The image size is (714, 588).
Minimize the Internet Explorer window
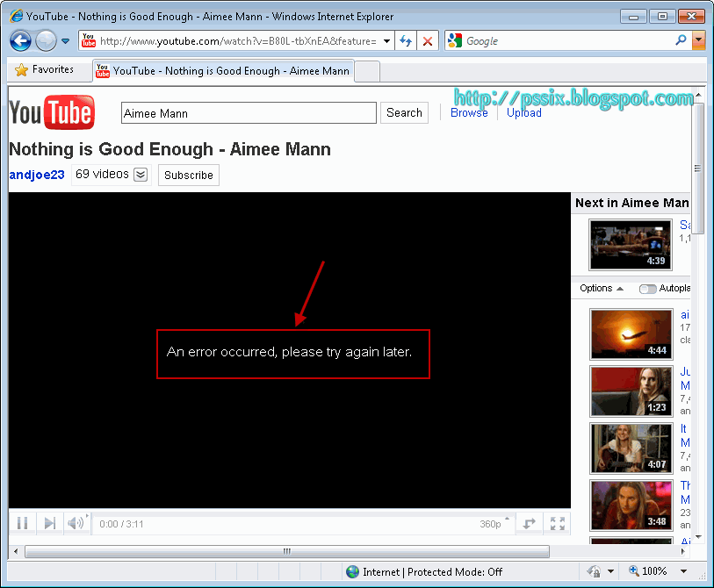pos(633,17)
